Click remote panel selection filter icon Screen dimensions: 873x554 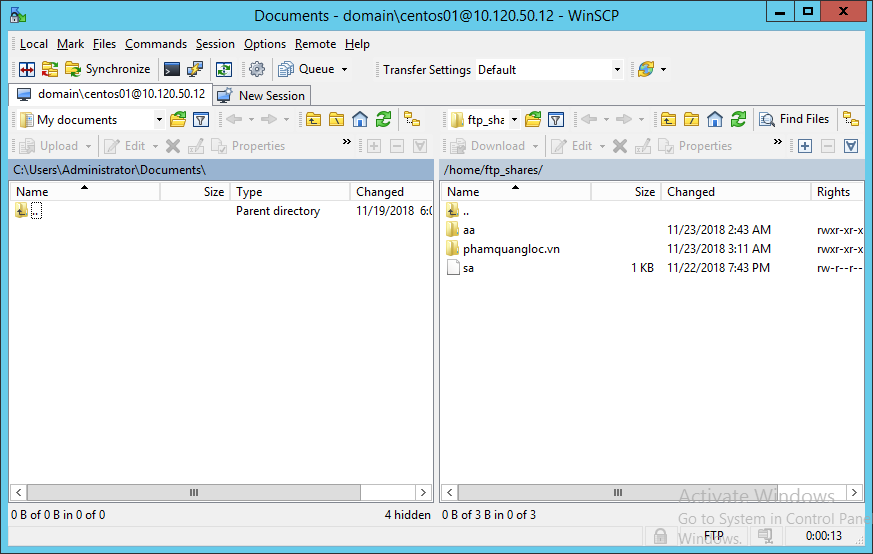click(x=851, y=146)
